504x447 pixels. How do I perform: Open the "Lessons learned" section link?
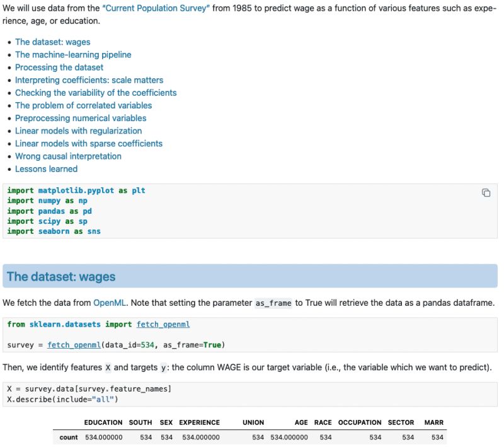pos(46,168)
